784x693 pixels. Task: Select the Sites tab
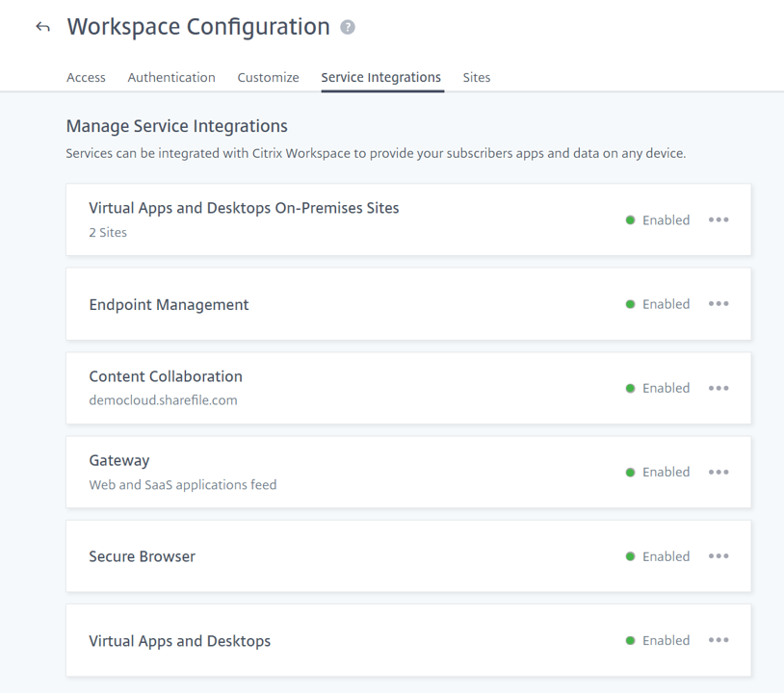pos(477,78)
